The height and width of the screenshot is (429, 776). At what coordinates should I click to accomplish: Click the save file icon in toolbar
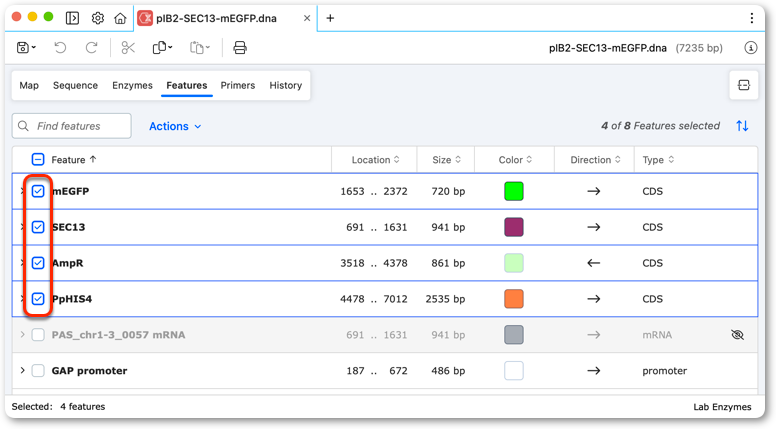pyautogui.click(x=23, y=48)
